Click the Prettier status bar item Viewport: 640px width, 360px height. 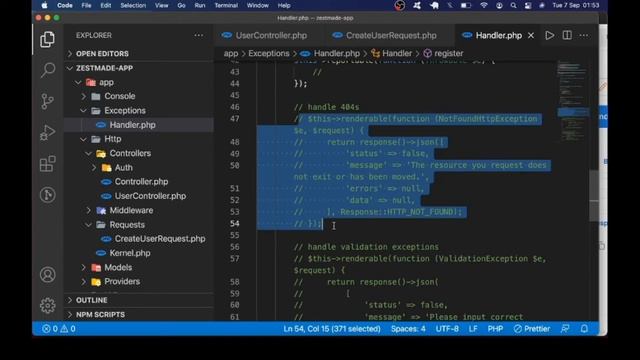point(531,329)
